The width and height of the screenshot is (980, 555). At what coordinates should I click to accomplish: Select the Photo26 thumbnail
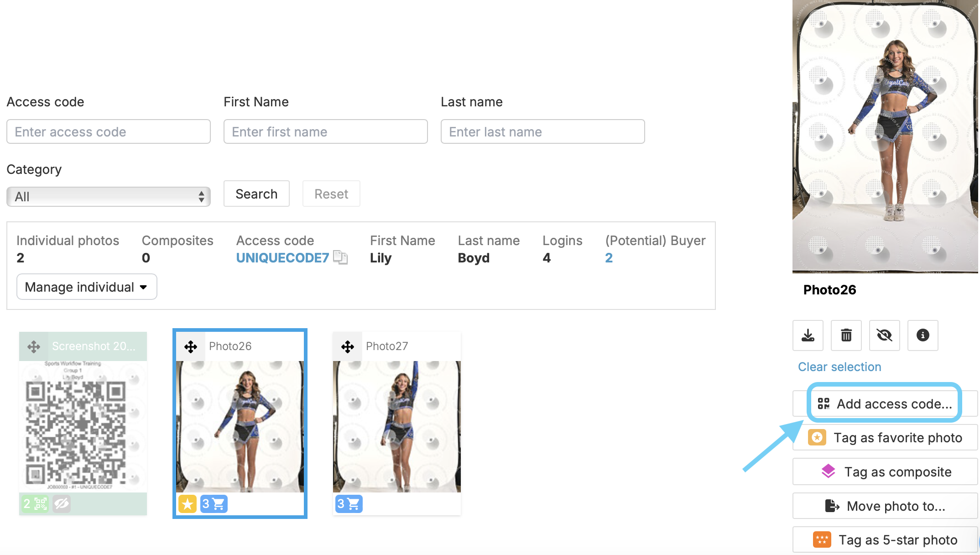click(x=240, y=426)
